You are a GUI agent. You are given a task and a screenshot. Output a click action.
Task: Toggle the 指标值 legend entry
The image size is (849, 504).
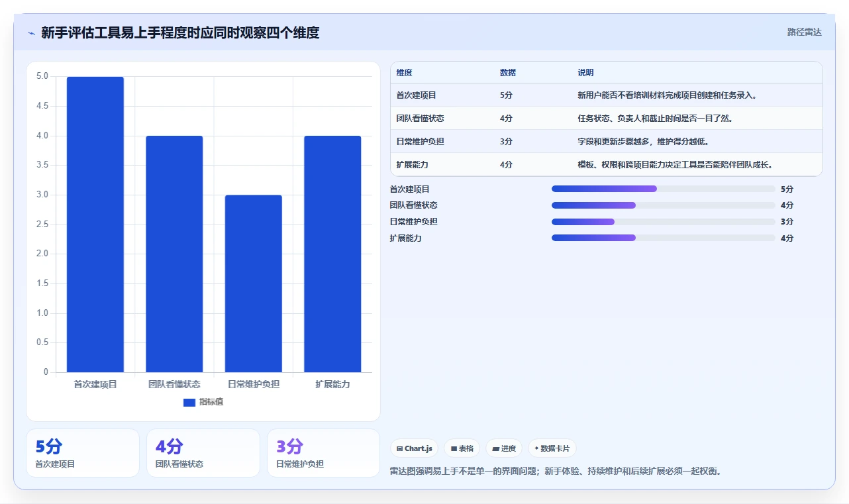(x=203, y=402)
